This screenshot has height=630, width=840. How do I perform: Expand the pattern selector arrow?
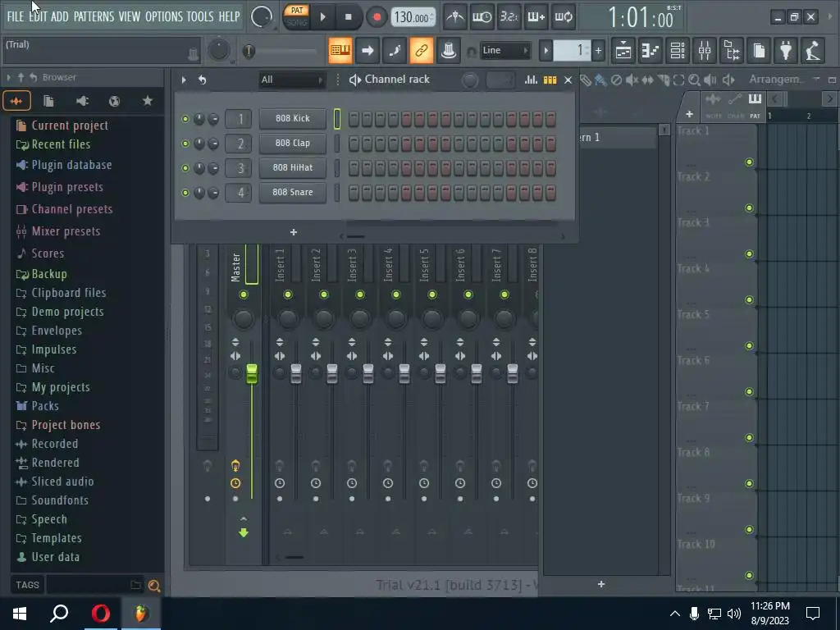click(x=546, y=51)
